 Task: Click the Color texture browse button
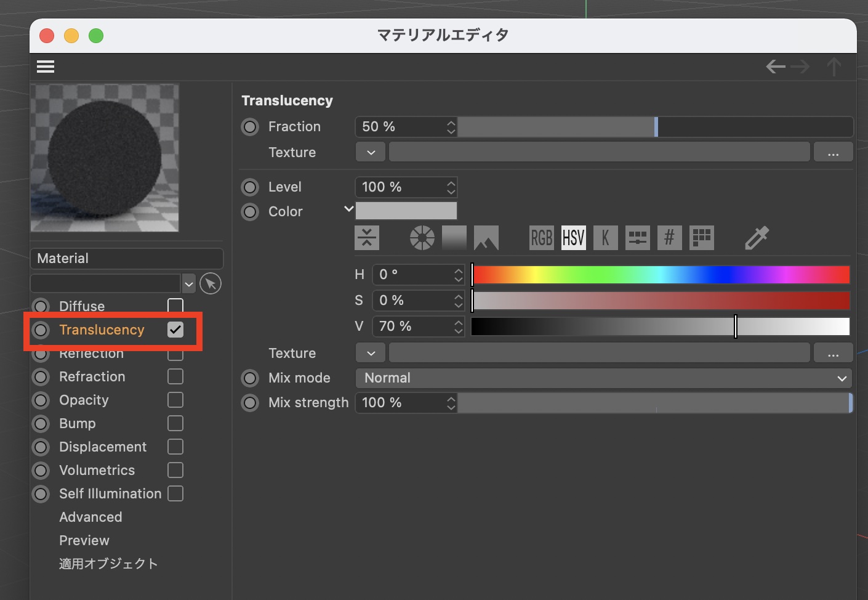point(833,353)
